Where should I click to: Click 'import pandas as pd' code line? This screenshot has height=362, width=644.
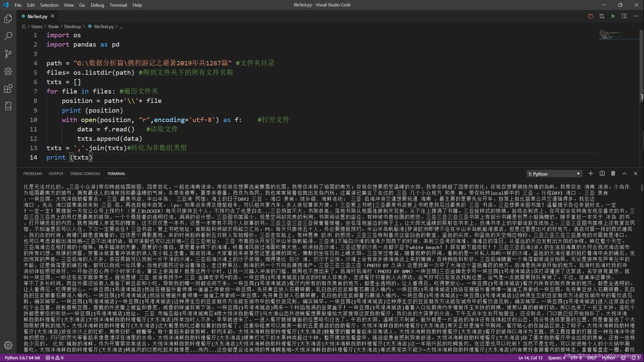coord(83,44)
